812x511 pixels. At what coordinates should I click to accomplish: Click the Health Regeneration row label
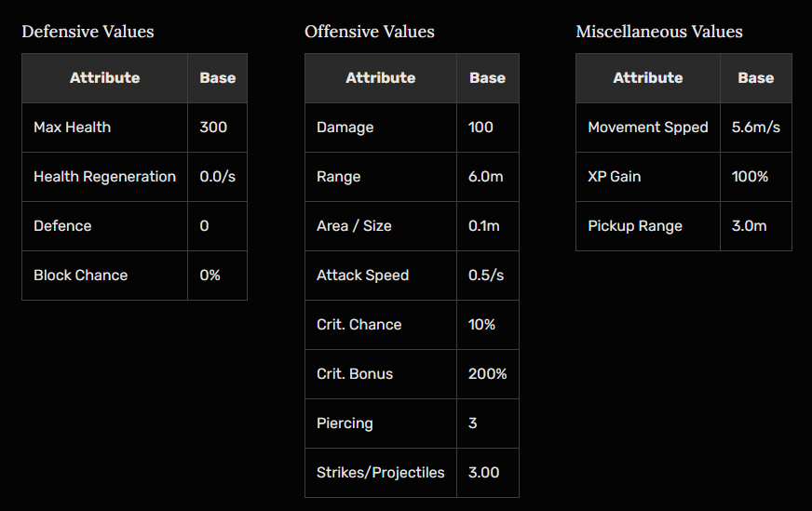104,177
